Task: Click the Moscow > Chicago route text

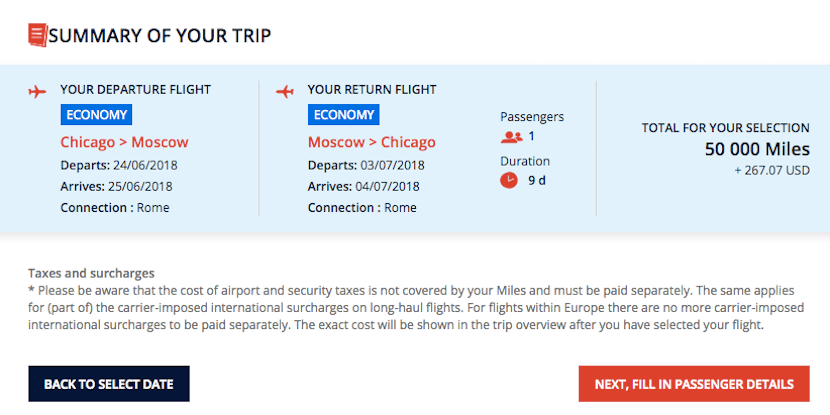Action: coord(371,142)
